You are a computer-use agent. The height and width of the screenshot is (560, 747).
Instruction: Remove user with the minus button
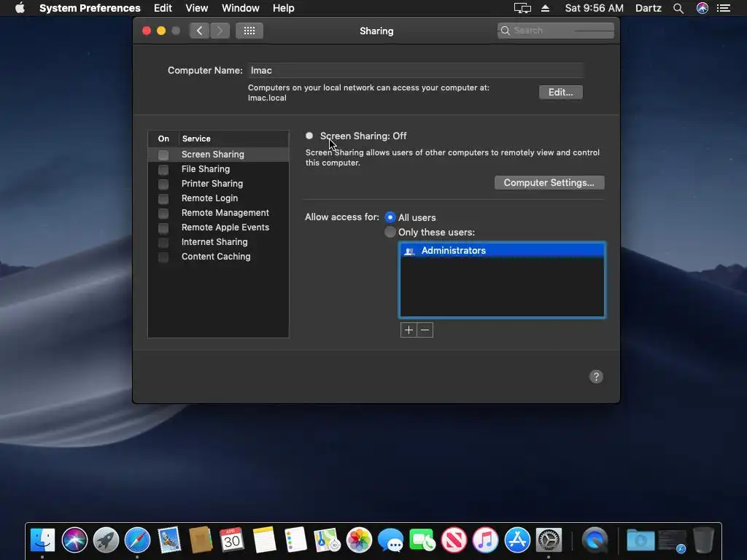[x=425, y=330]
